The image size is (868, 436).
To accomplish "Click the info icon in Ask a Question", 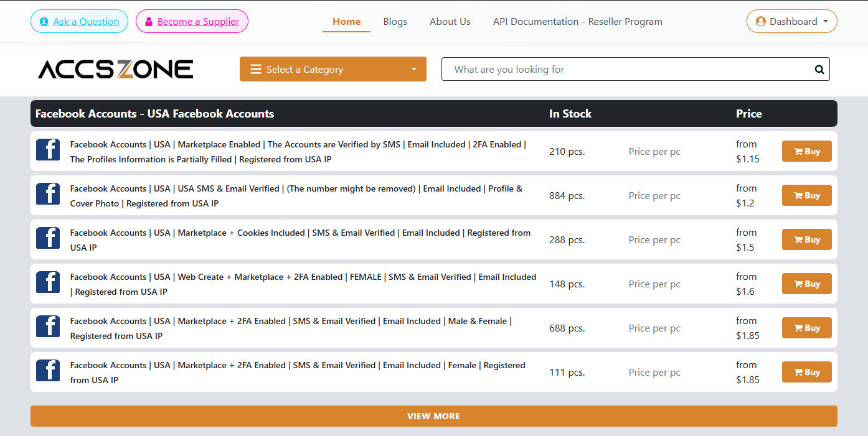I will [x=43, y=21].
